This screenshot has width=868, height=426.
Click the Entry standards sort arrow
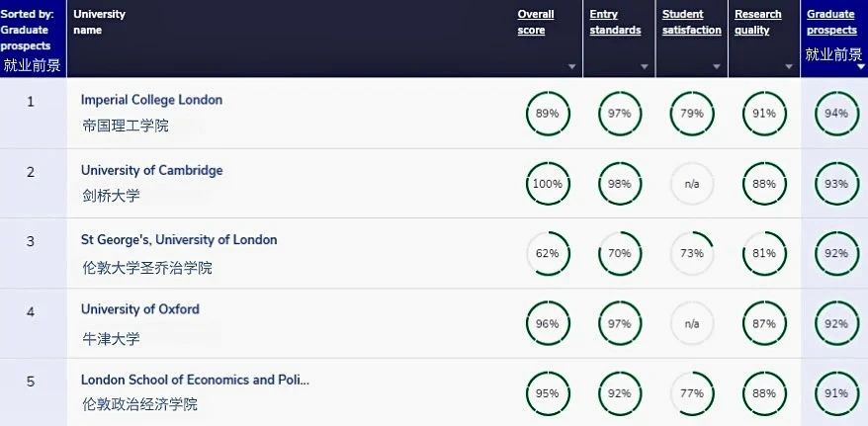[645, 67]
